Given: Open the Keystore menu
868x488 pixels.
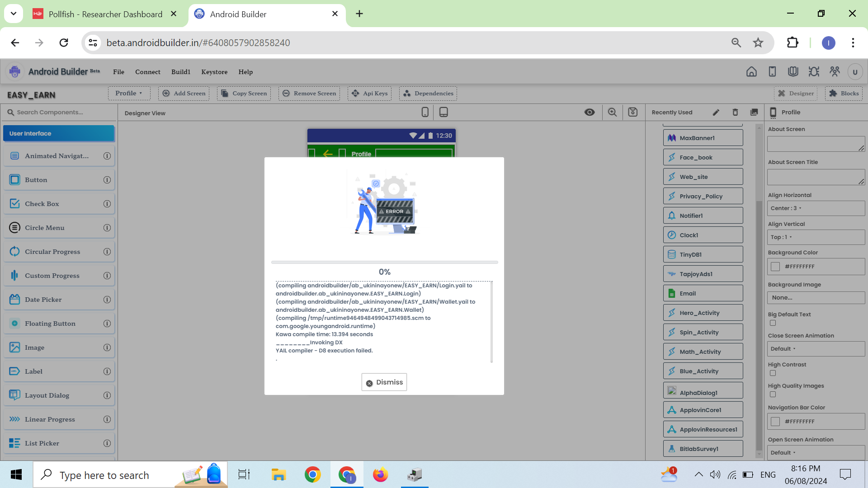Looking at the screenshot, I should point(214,72).
